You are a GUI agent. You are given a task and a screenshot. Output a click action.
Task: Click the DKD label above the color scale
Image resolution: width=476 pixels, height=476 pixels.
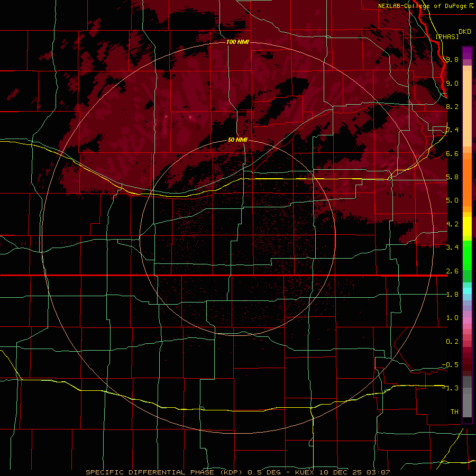(x=465, y=32)
